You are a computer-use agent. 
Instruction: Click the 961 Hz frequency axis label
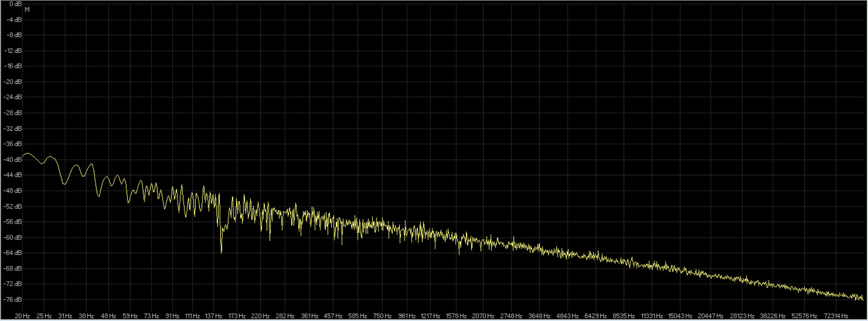point(407,316)
